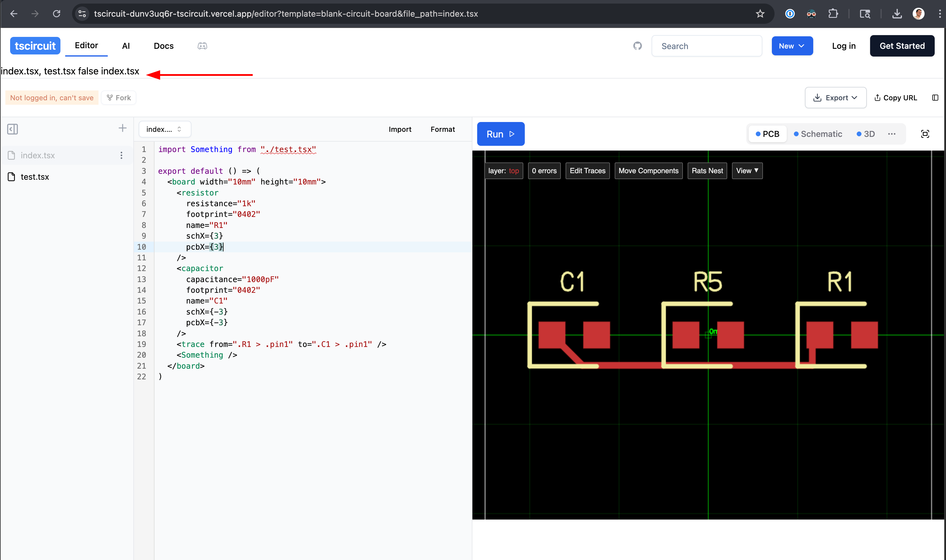Toggle Rats Nest display
The image size is (946, 560).
tap(707, 171)
